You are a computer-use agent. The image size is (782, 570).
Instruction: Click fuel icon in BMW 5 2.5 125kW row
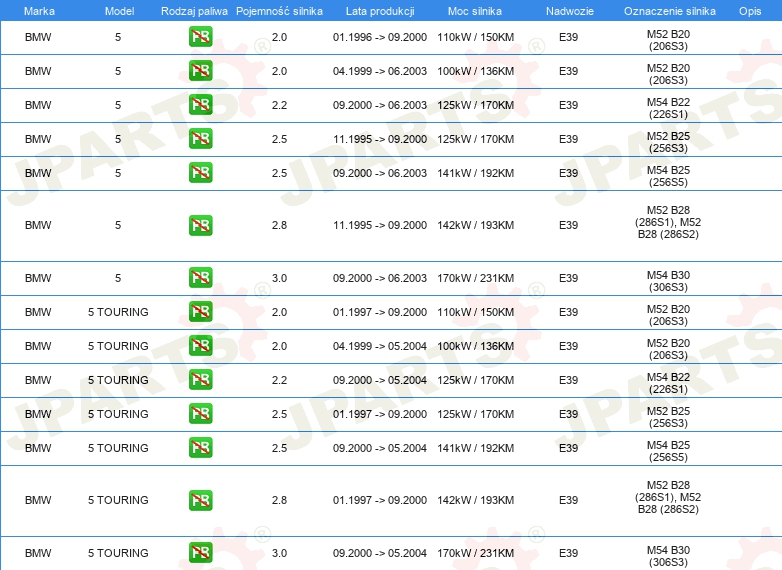tap(200, 139)
